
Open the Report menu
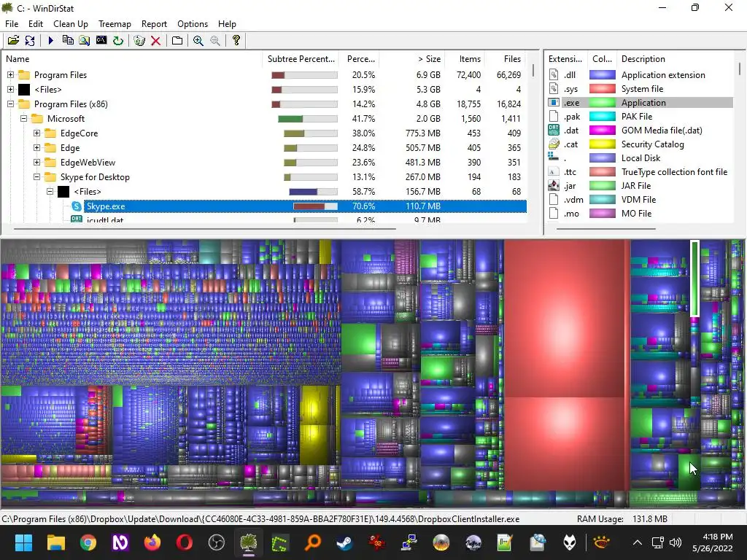coord(154,24)
